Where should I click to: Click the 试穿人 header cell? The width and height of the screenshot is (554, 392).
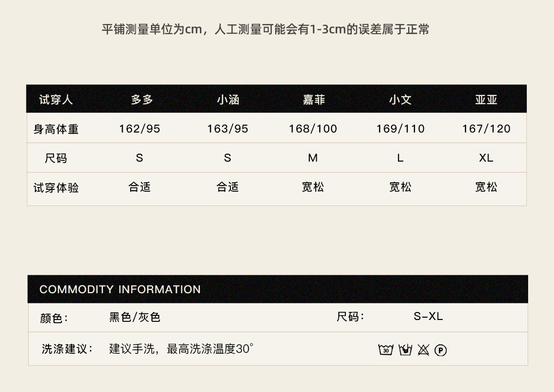(56, 100)
